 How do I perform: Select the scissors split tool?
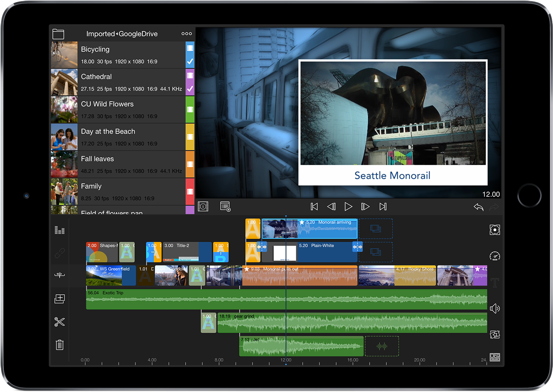(x=59, y=322)
